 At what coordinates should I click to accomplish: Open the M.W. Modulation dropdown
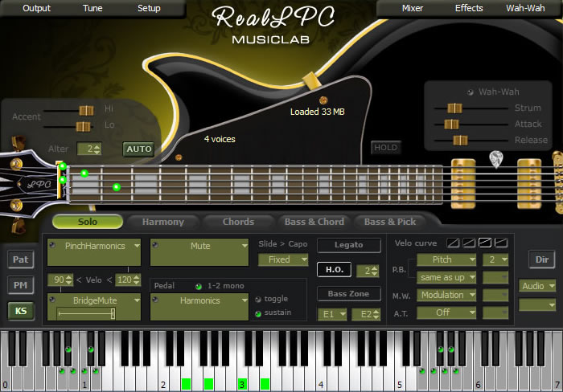click(x=446, y=295)
